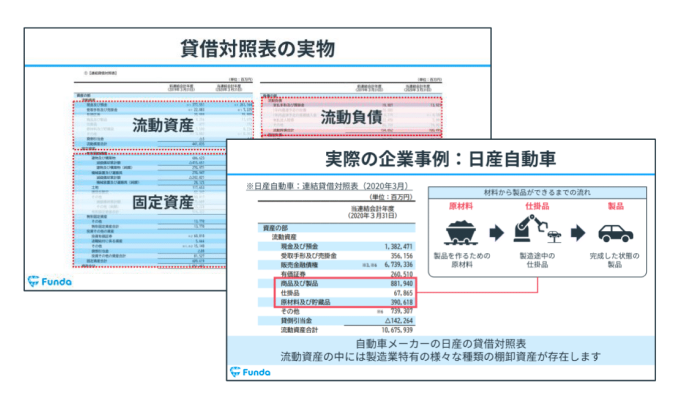The height and width of the screenshot is (400, 686).
Task: Click the value 881,940
Action: pyautogui.click(x=402, y=284)
